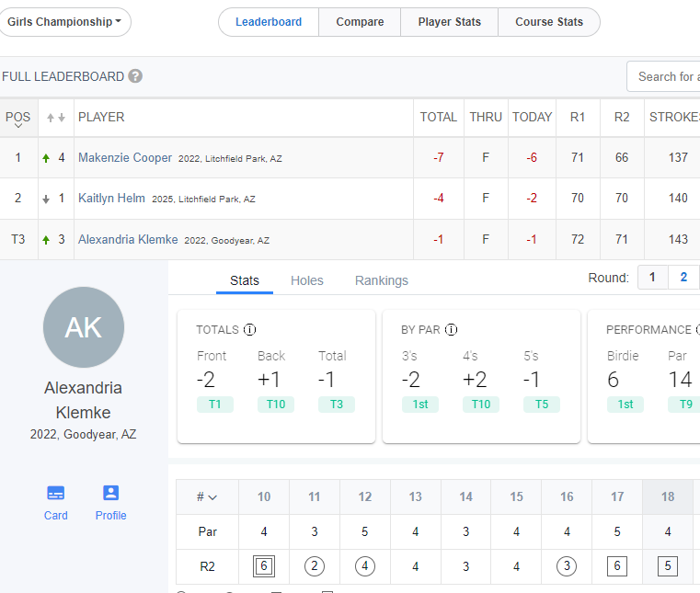Click the BY PAR info icon
The height and width of the screenshot is (593, 700).
452,330
